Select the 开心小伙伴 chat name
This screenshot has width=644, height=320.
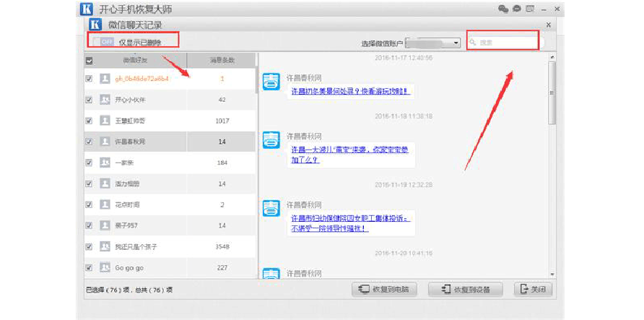(131, 100)
